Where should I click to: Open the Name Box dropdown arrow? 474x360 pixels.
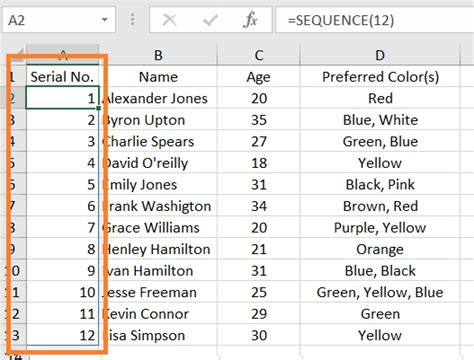(105, 20)
